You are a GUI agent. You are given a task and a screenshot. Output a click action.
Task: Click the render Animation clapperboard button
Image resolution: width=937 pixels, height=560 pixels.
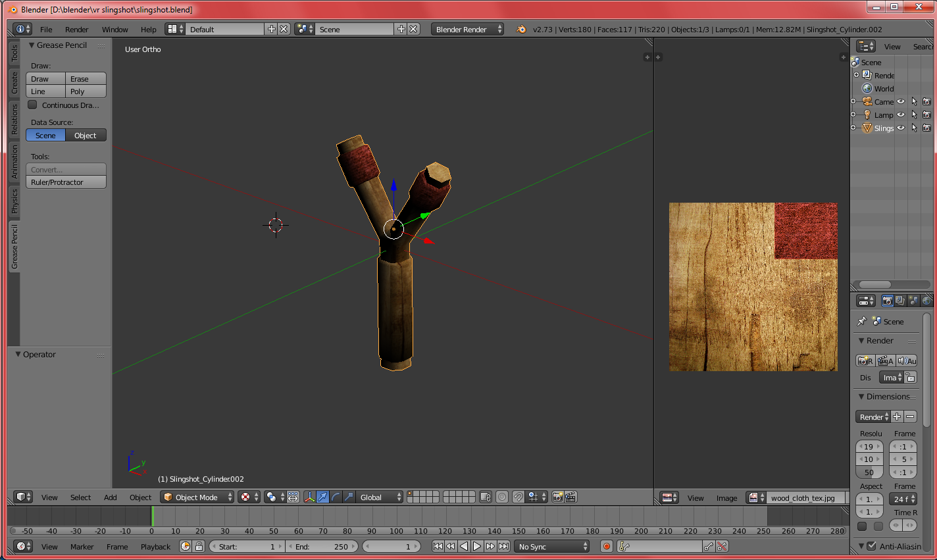coord(886,361)
